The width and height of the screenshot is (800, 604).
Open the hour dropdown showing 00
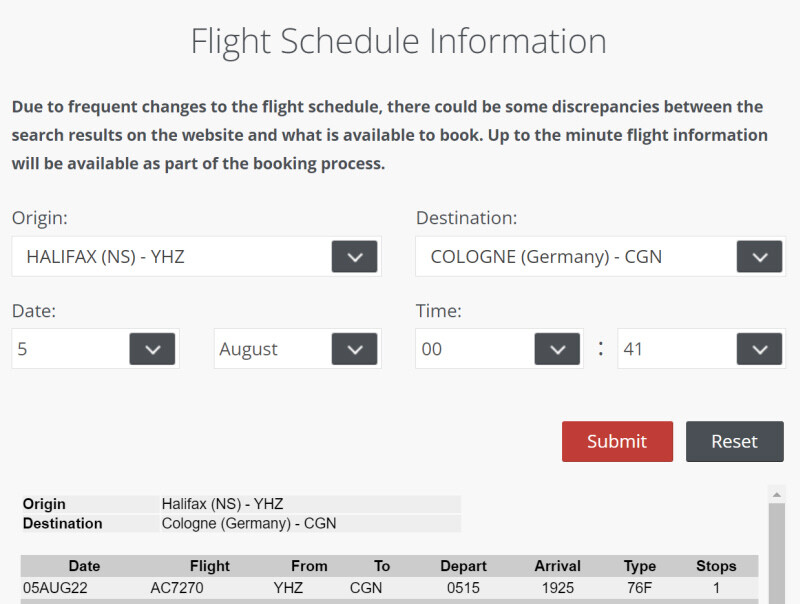pos(557,349)
